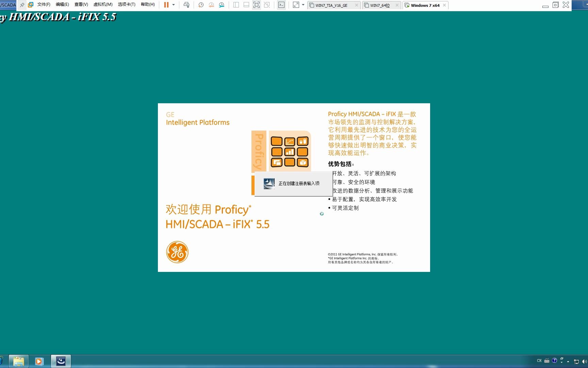588x368 pixels.
Task: Toggle Unity mode icon
Action: [267, 5]
